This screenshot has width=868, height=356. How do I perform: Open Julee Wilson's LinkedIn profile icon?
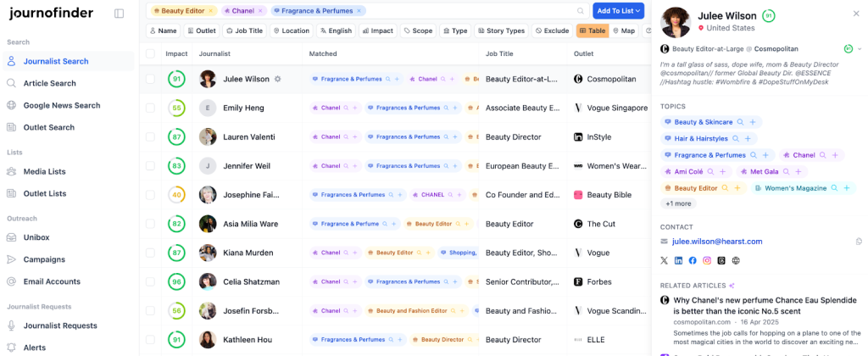(x=678, y=260)
